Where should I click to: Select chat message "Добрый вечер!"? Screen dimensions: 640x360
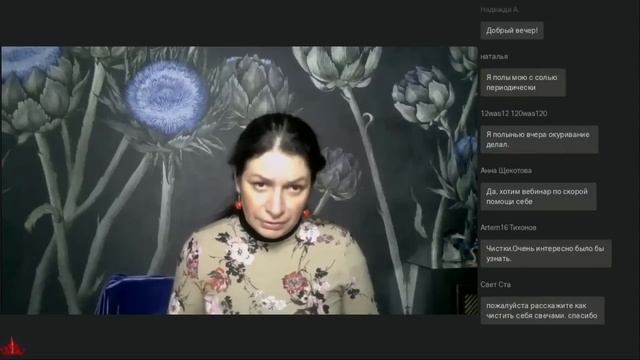[x=512, y=31]
